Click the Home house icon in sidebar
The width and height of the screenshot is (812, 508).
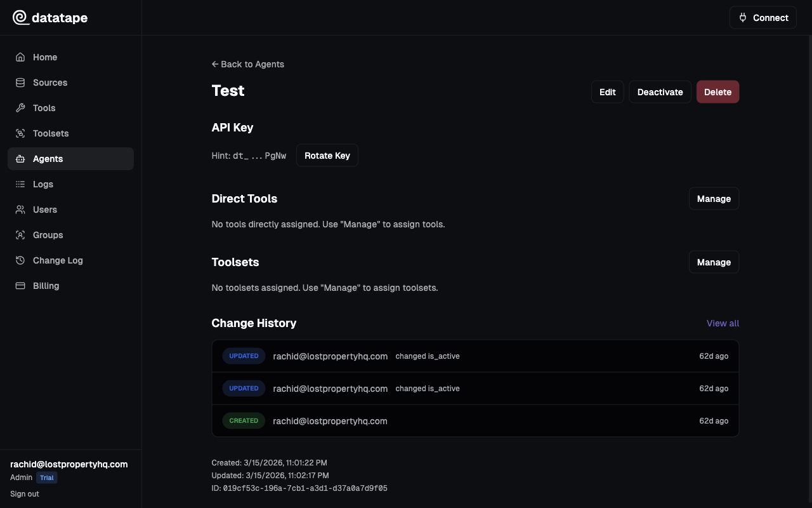click(x=20, y=57)
